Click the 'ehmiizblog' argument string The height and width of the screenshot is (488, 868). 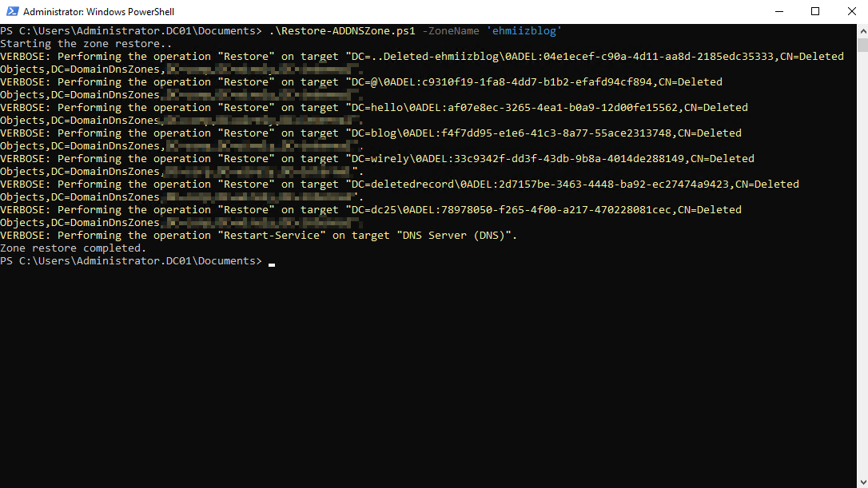click(x=524, y=31)
